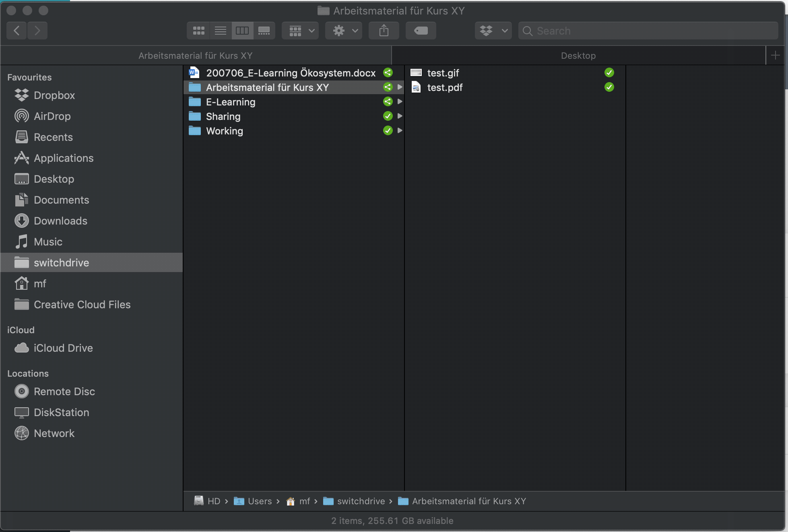Select the test.pdf file
This screenshot has height=532, width=788.
445,87
